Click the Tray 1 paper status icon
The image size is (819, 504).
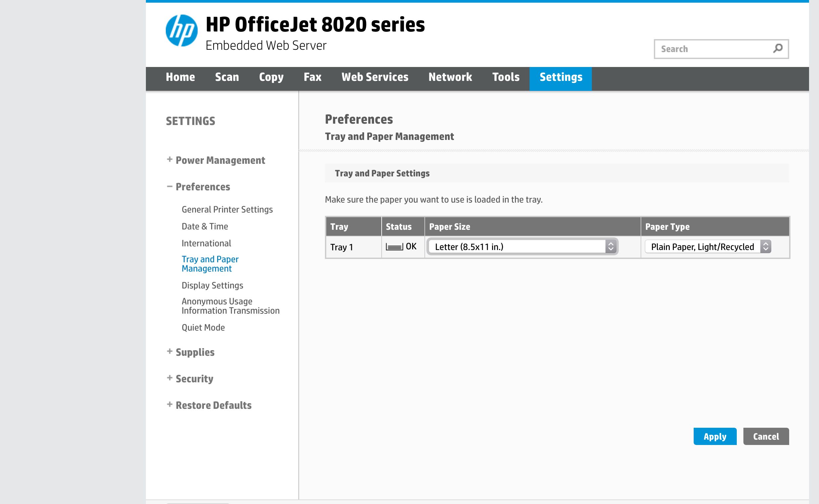point(394,247)
